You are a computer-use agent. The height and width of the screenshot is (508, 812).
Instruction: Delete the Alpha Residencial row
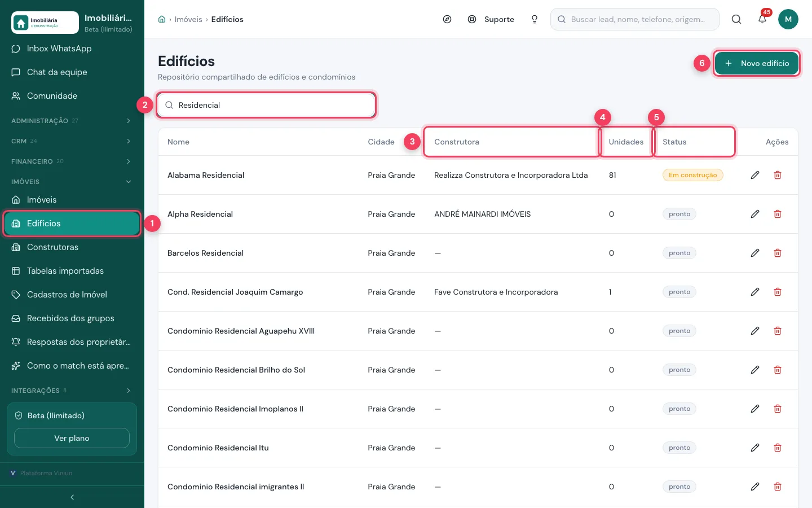click(778, 214)
